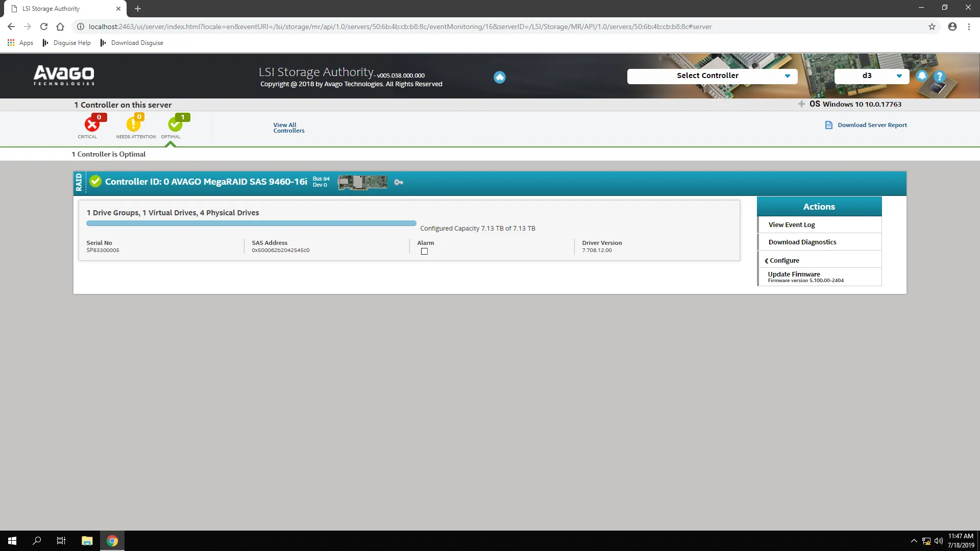Screen dimensions: 980x551
Task: Open the Select Controller dropdown
Action: tap(712, 76)
